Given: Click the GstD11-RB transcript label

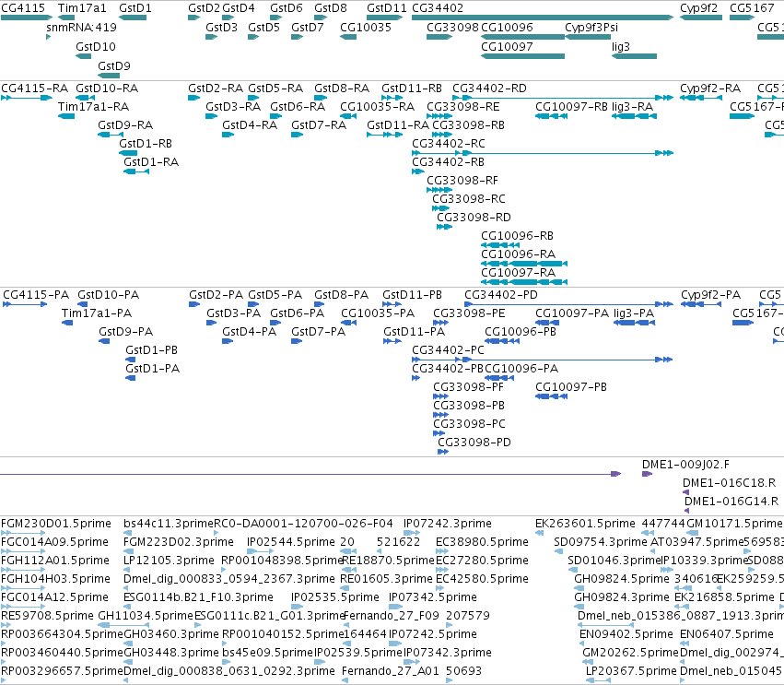Looking at the screenshot, I should click(412, 89).
